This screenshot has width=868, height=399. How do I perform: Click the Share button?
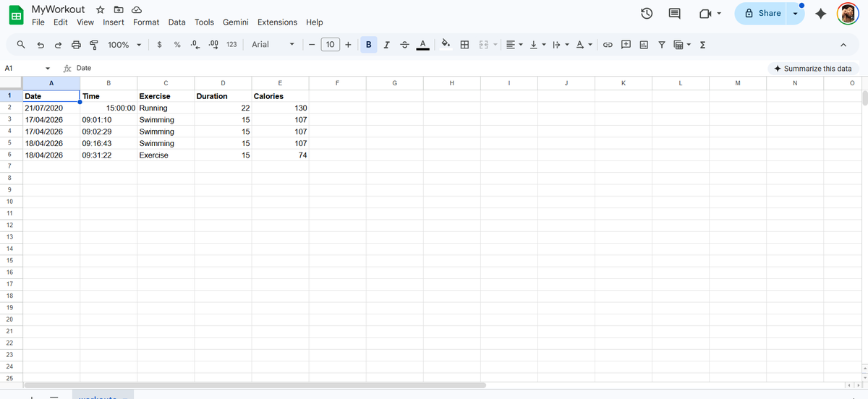762,13
